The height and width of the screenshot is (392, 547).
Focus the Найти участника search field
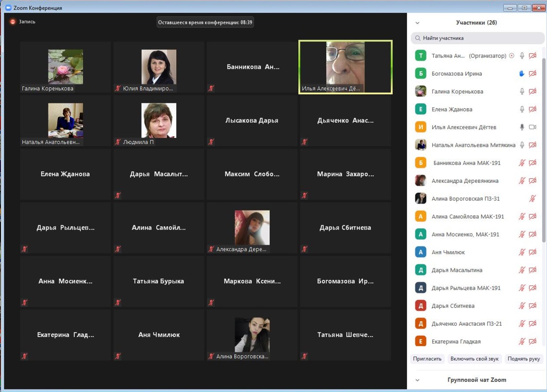[477, 38]
